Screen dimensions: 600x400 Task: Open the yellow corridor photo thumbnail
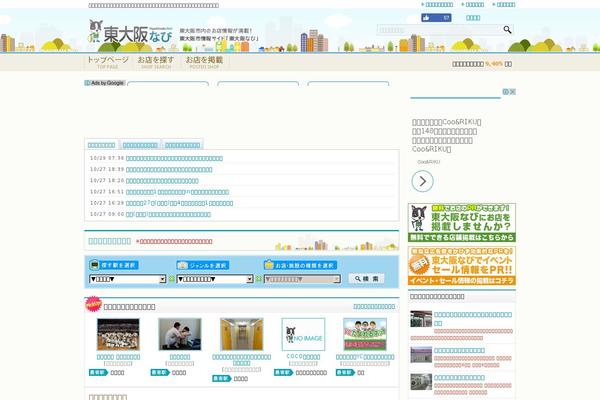tap(241, 334)
